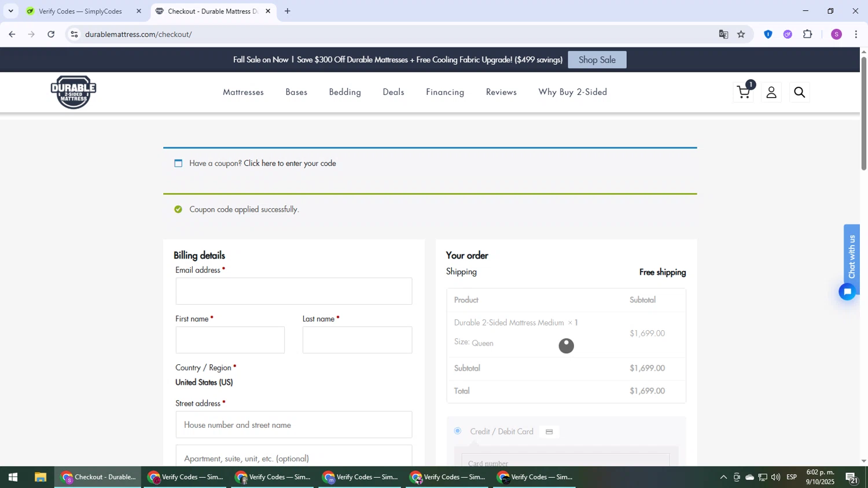Open the site search magnifier icon

click(800, 93)
